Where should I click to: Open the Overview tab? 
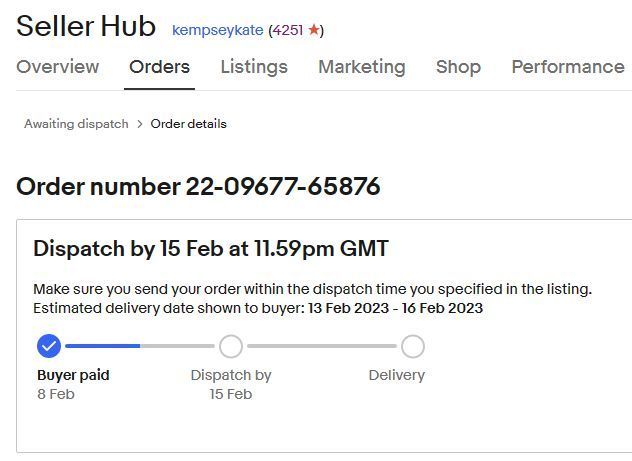pyautogui.click(x=58, y=66)
